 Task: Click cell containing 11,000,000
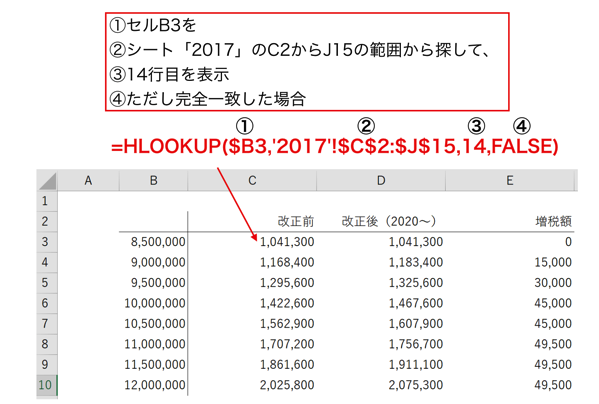(x=154, y=344)
